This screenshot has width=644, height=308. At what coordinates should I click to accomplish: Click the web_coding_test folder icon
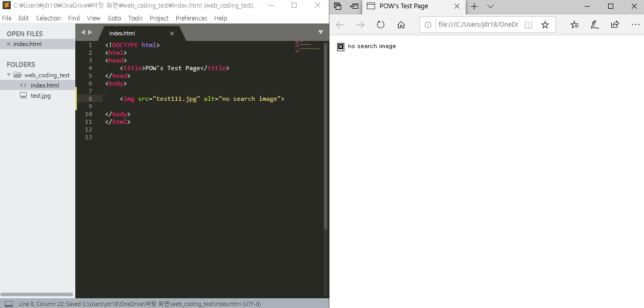click(x=17, y=75)
